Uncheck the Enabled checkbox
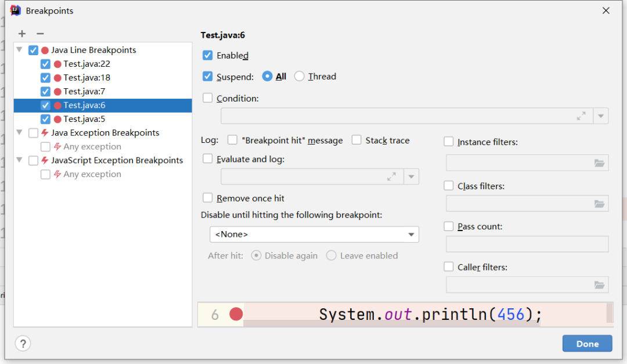 [207, 56]
